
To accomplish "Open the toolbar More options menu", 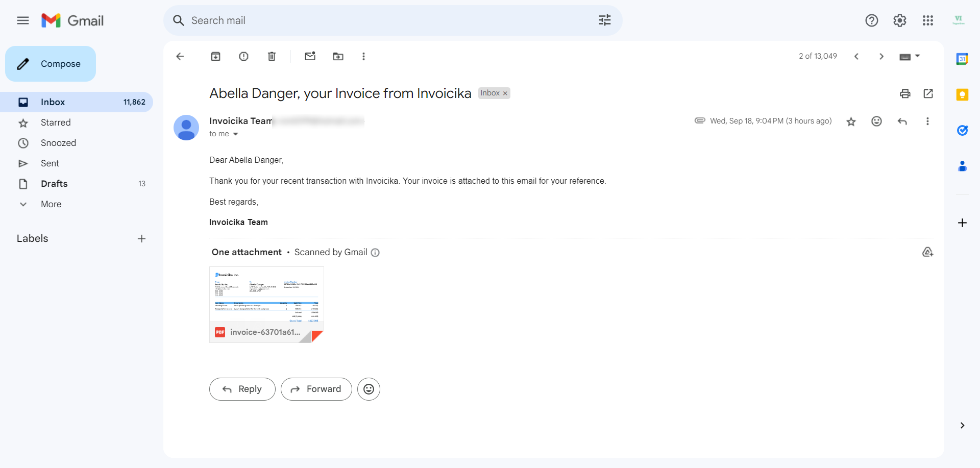I will point(363,56).
